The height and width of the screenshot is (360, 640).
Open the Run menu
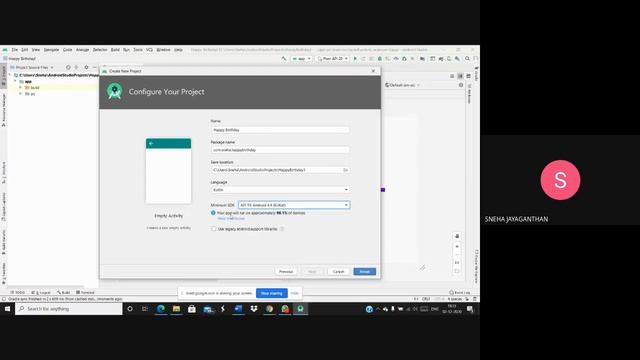coord(127,50)
